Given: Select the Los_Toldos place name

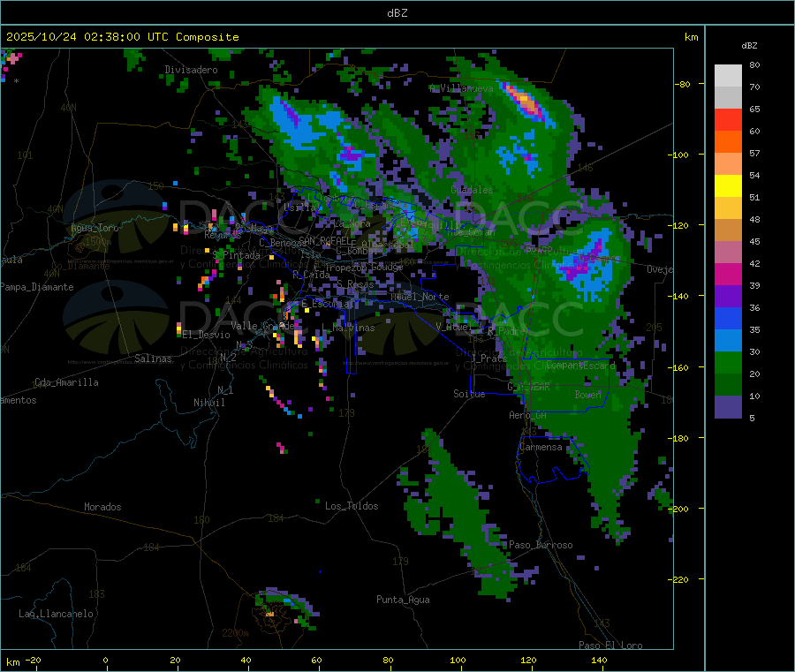Looking at the screenshot, I should click(352, 506).
